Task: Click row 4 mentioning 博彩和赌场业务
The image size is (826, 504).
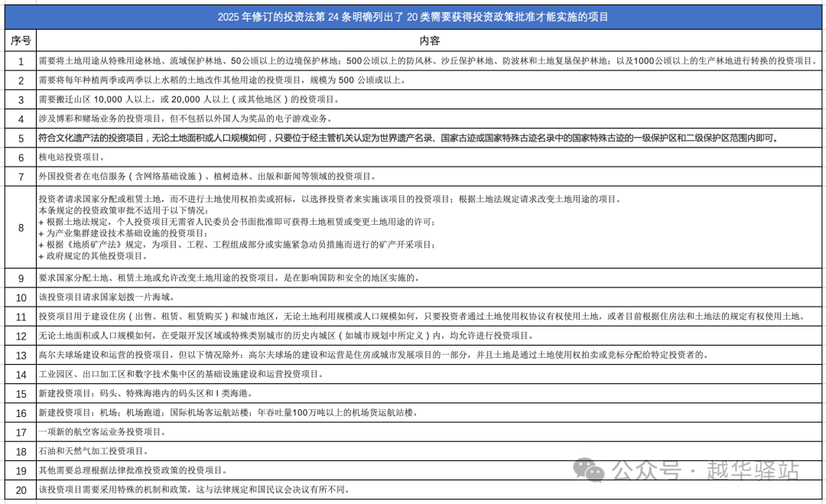Action: 229,119
